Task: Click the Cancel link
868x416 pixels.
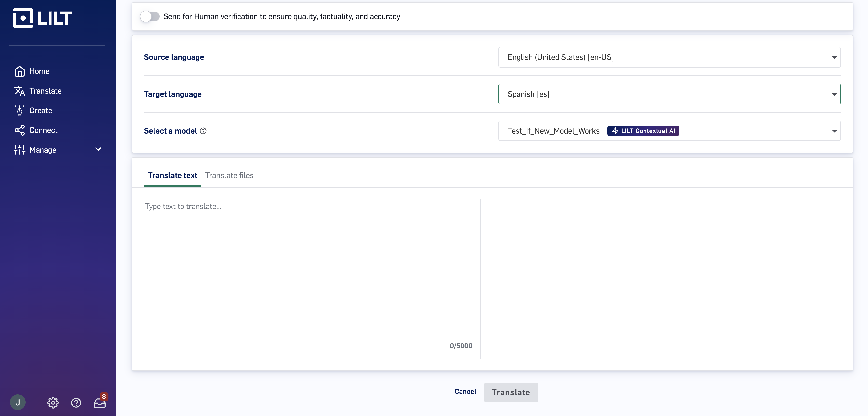Action: click(x=465, y=392)
